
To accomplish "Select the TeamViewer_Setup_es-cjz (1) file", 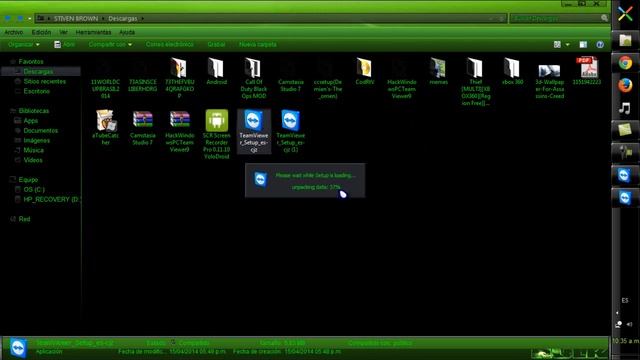I will click(x=290, y=131).
